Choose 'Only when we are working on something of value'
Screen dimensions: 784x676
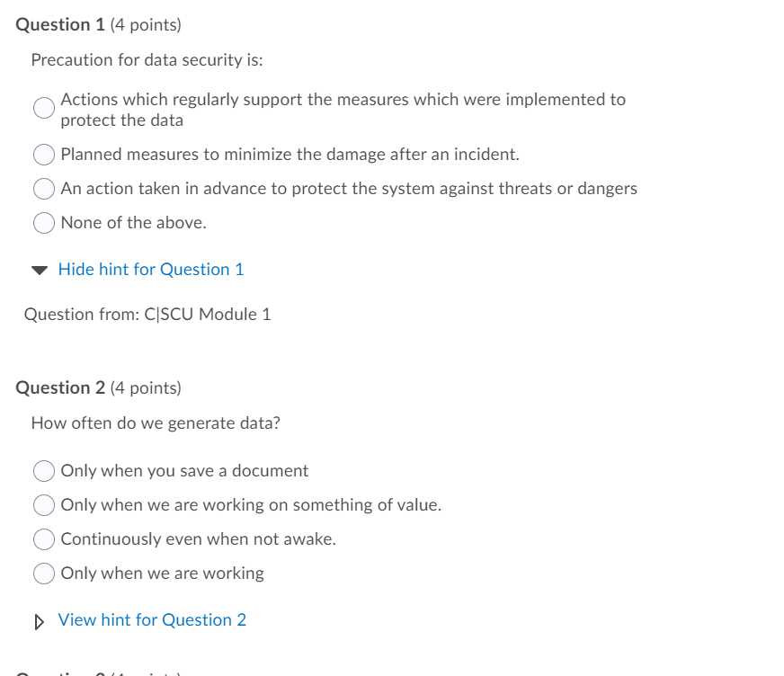43,504
